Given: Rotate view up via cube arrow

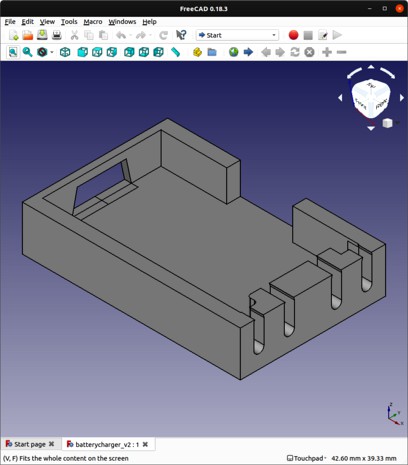Looking at the screenshot, I should pyautogui.click(x=371, y=67).
